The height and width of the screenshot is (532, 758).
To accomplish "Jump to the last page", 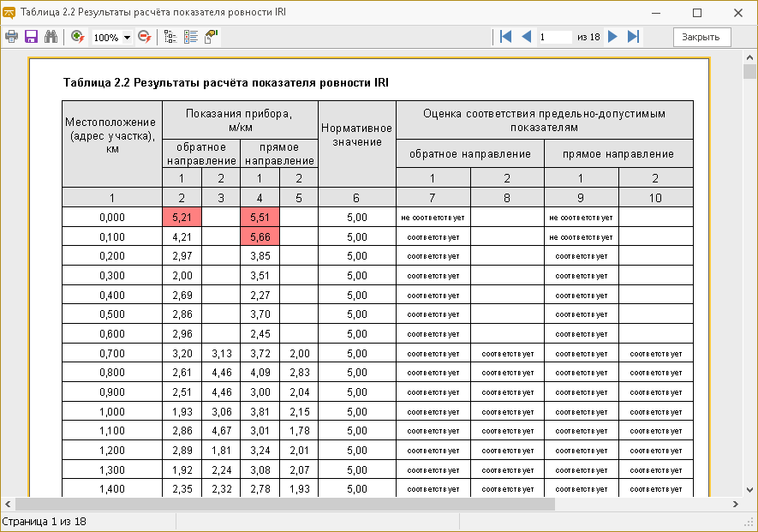I will (633, 37).
